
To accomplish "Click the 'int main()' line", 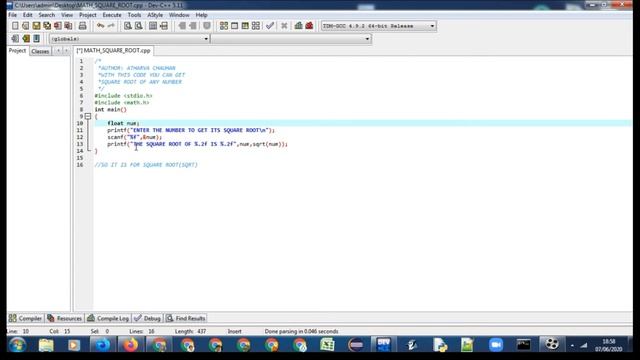I will click(111, 109).
